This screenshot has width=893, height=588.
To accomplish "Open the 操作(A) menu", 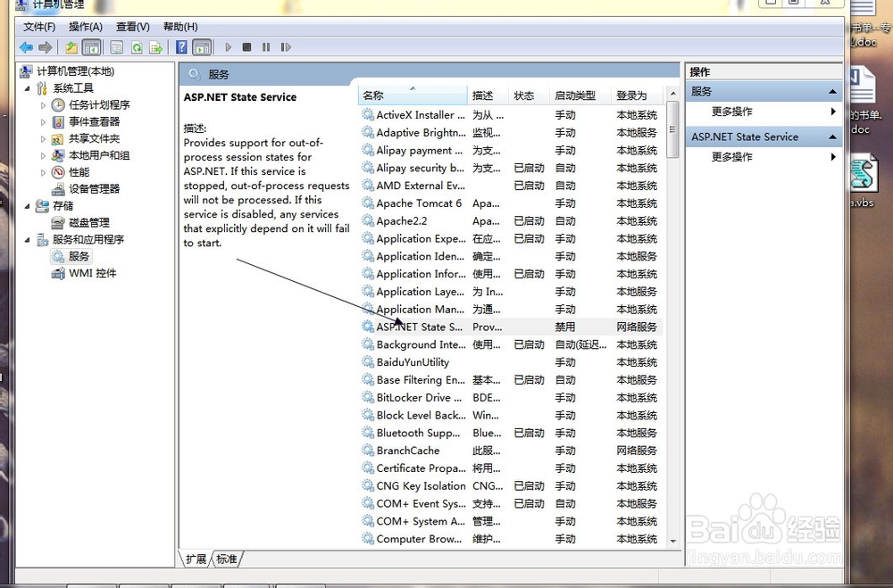I will 86,27.
